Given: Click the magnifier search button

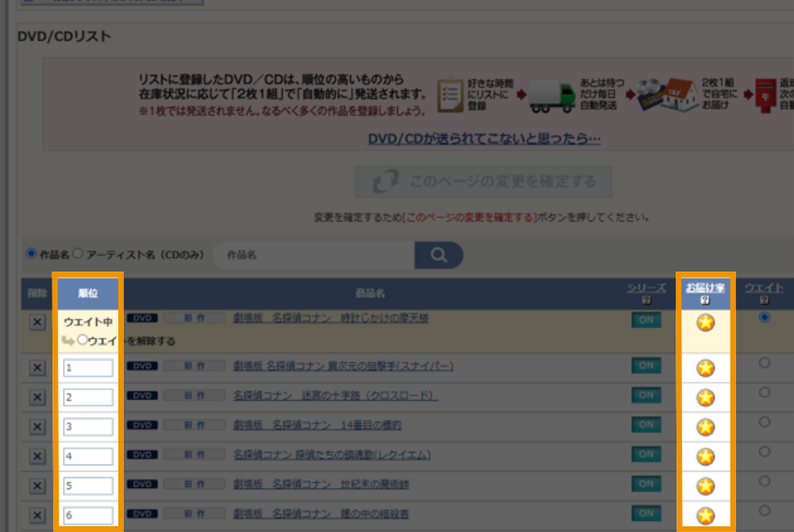Looking at the screenshot, I should [x=438, y=255].
